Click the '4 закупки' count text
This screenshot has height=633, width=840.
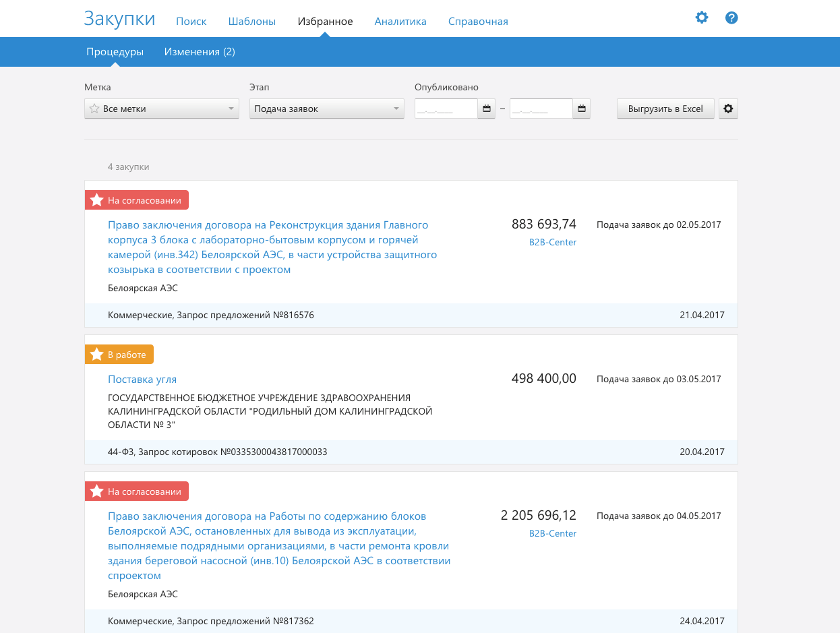128,167
